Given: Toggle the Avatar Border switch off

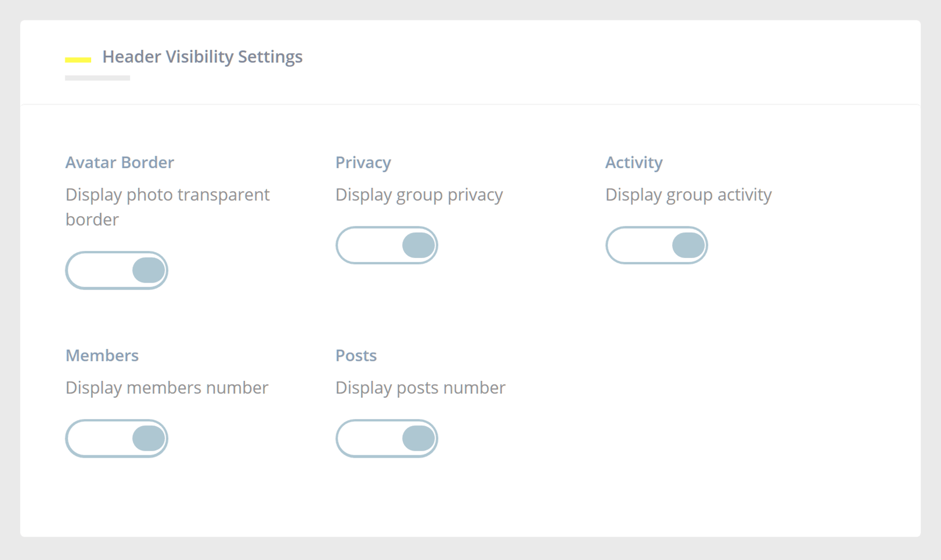Looking at the screenshot, I should (116, 270).
